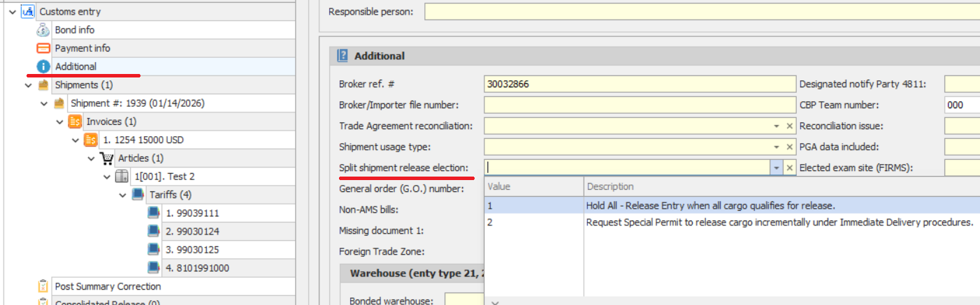This screenshot has height=305, width=980.
Task: Toggle the Split shipment release election dropdown arrow
Action: click(x=776, y=168)
